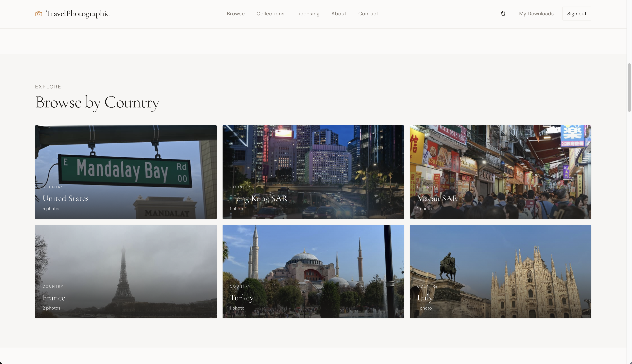Click the My Downloads link
The width and height of the screenshot is (632, 364).
536,14
